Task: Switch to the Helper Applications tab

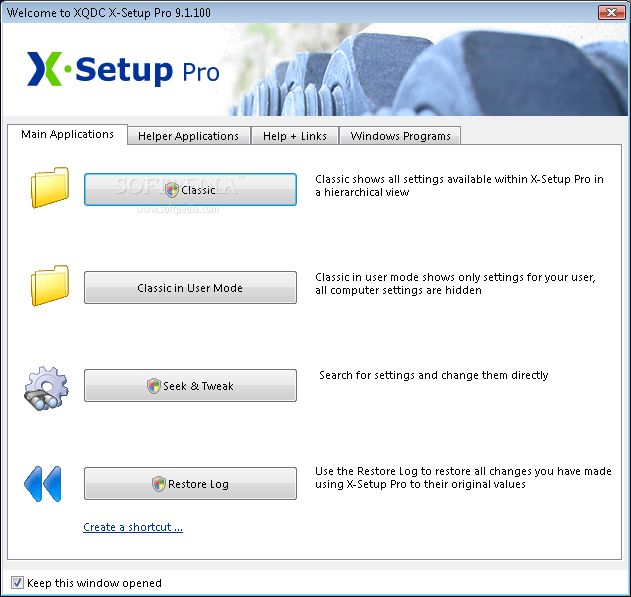Action: pos(188,136)
